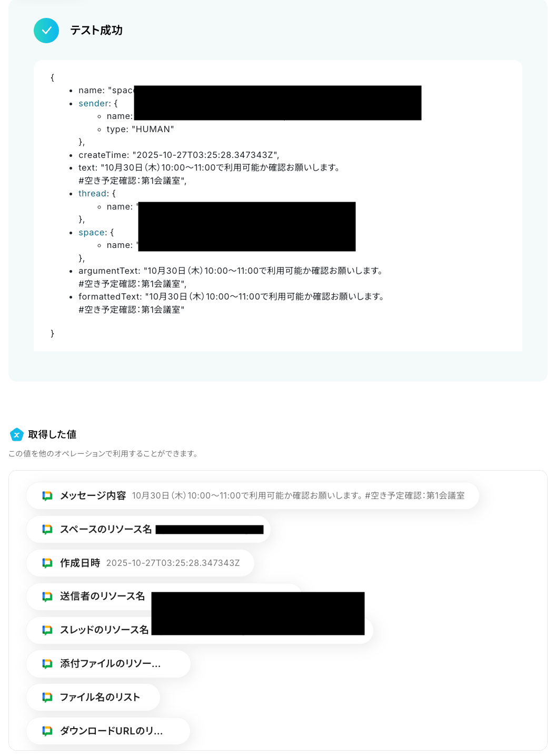Select the ダウンロードURLのリ... value chip
The height and width of the screenshot is (756, 555).
108,731
